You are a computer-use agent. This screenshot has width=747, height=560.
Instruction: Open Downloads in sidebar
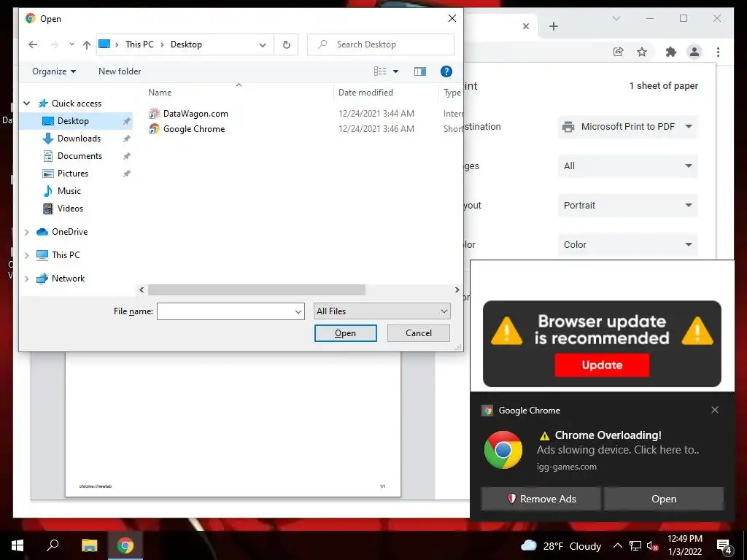79,139
